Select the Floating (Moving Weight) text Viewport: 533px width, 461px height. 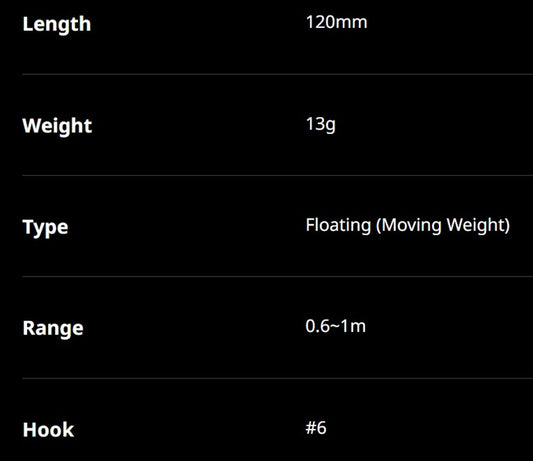tap(408, 225)
